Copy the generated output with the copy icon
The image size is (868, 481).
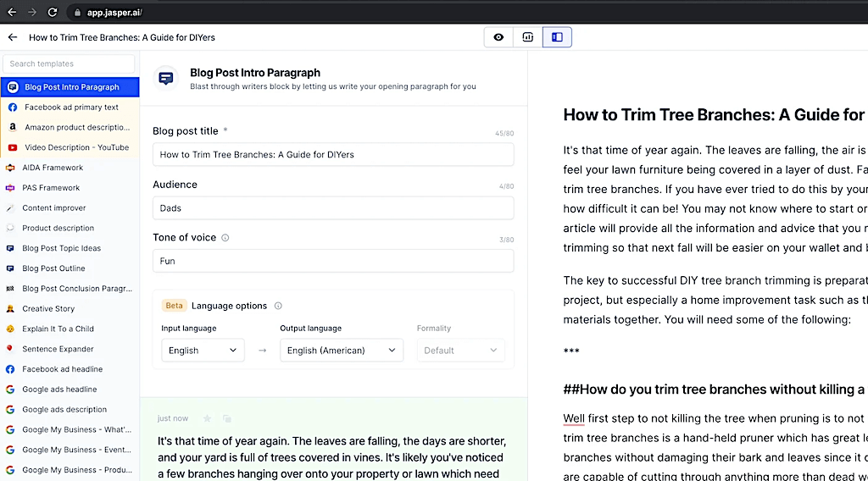click(227, 418)
